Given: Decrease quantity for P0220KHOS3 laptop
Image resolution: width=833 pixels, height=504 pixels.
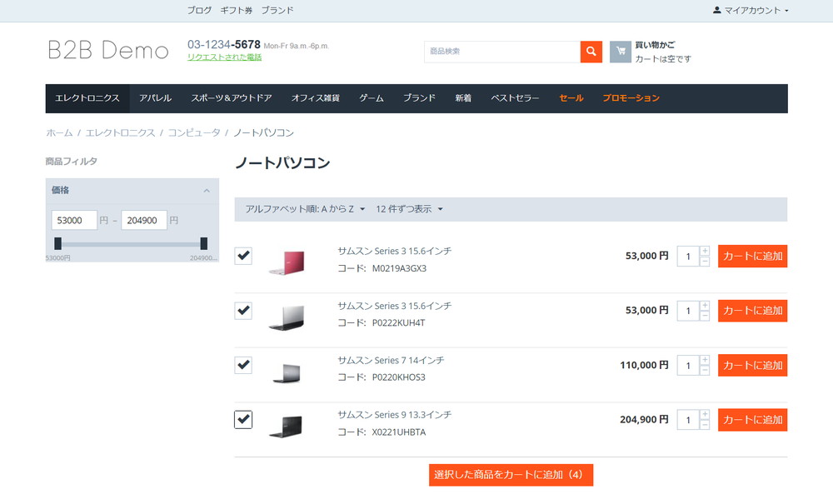Looking at the screenshot, I should (705, 371).
